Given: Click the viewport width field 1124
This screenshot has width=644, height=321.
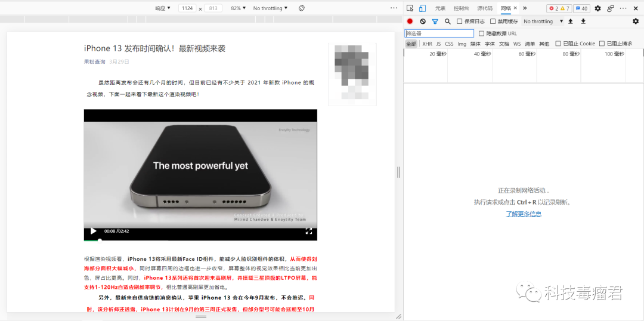Looking at the screenshot, I should tap(187, 8).
